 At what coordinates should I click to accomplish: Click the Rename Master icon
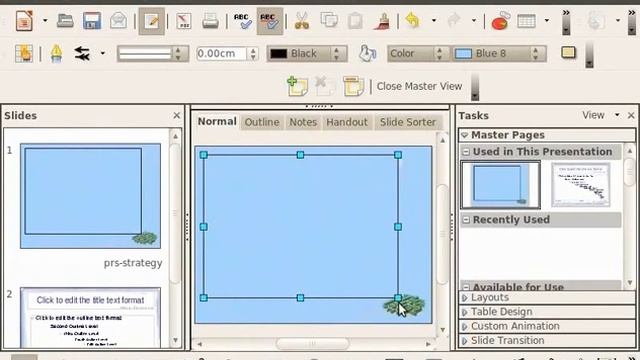tap(353, 86)
